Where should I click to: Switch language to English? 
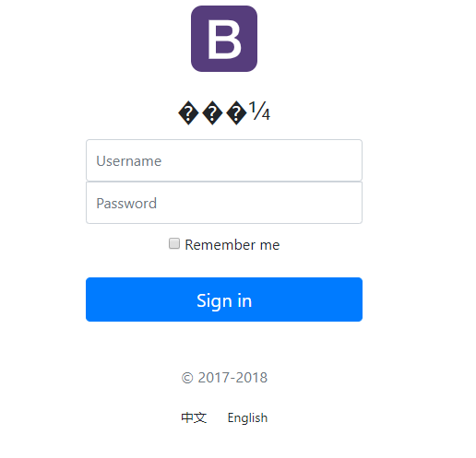[x=247, y=418]
